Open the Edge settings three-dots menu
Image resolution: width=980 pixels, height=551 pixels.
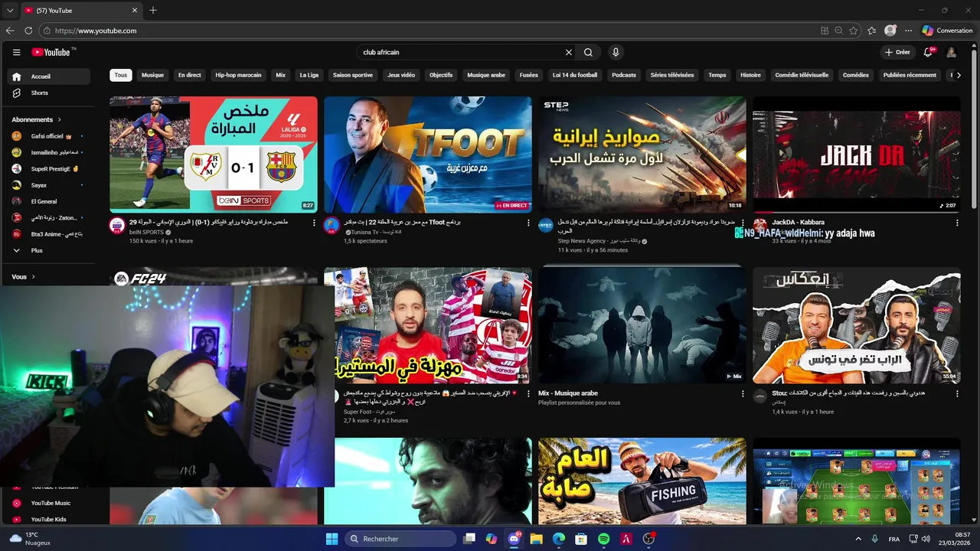click(908, 31)
